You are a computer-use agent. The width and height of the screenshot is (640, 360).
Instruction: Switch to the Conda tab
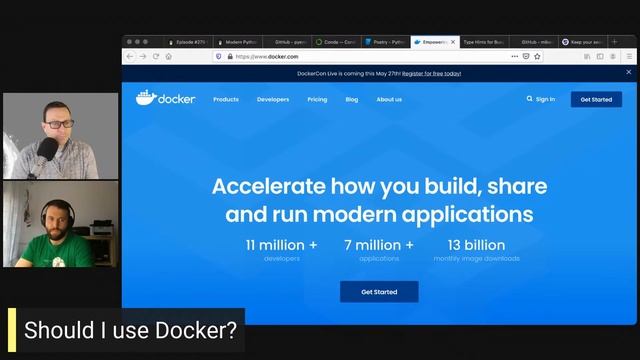(x=337, y=42)
